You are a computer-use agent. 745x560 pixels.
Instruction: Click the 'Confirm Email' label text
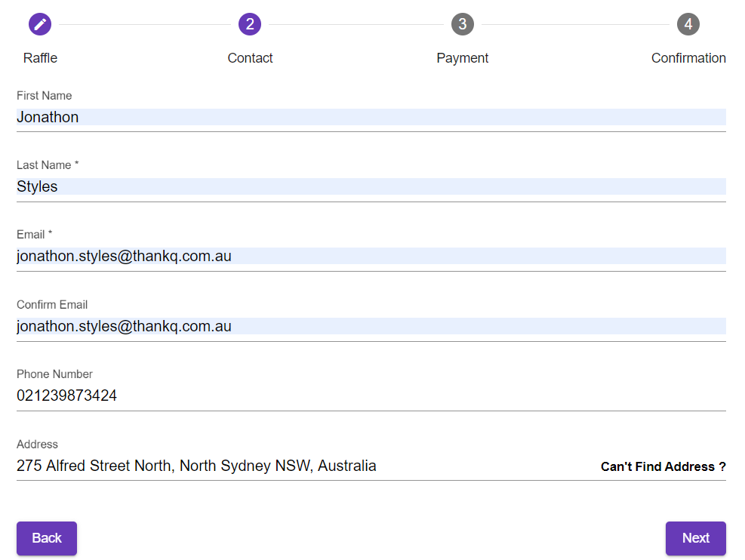[52, 305]
